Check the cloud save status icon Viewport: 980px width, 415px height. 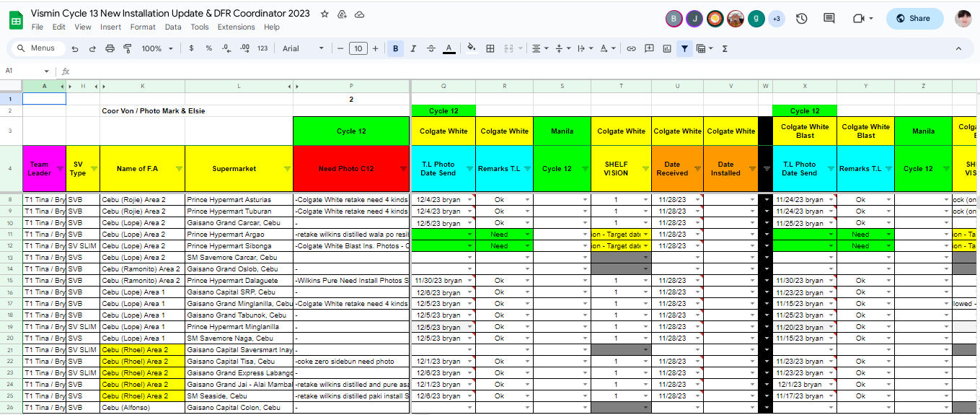pos(359,14)
